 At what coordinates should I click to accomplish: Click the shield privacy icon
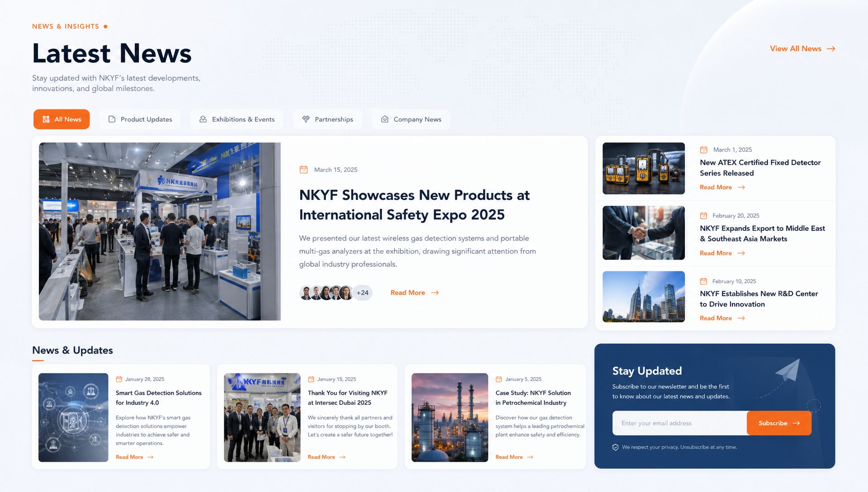click(615, 447)
